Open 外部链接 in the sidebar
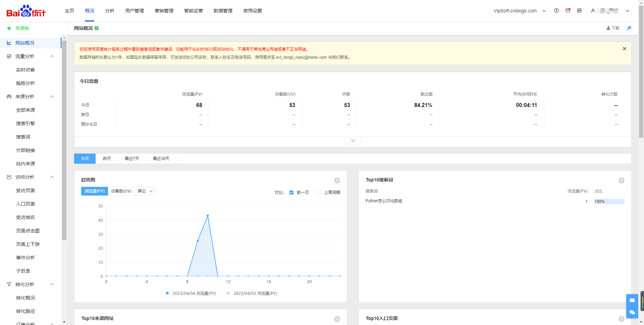Viewport: 644px width, 325px height. coord(25,150)
